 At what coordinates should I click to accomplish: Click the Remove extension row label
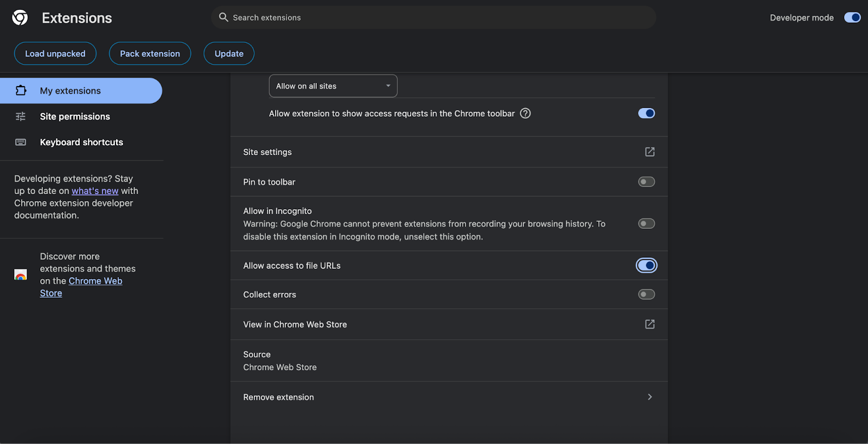coord(278,397)
